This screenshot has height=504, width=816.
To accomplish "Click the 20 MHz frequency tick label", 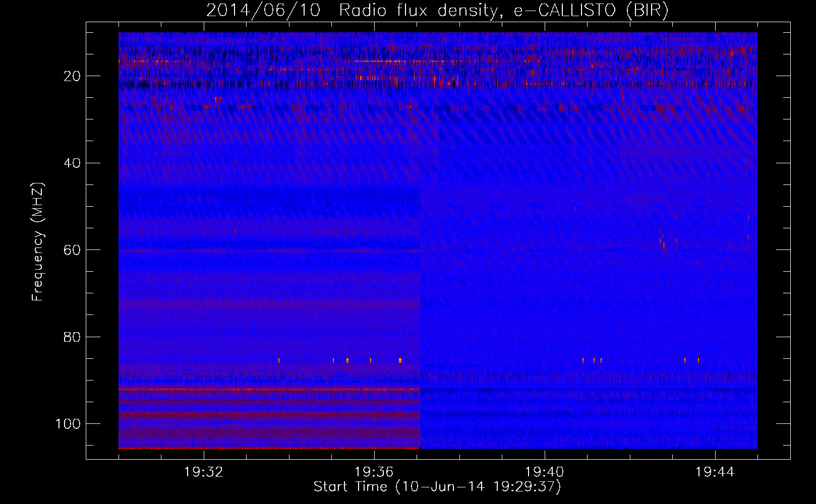I will click(72, 76).
